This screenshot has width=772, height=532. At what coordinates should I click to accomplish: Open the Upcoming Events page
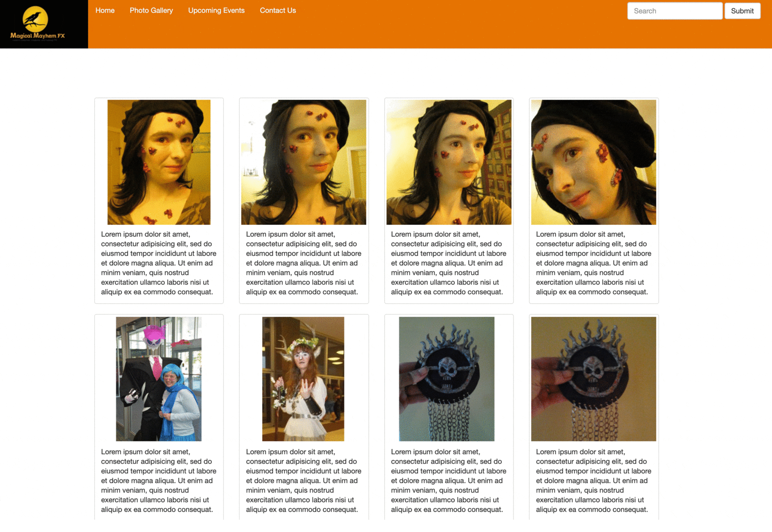(216, 11)
